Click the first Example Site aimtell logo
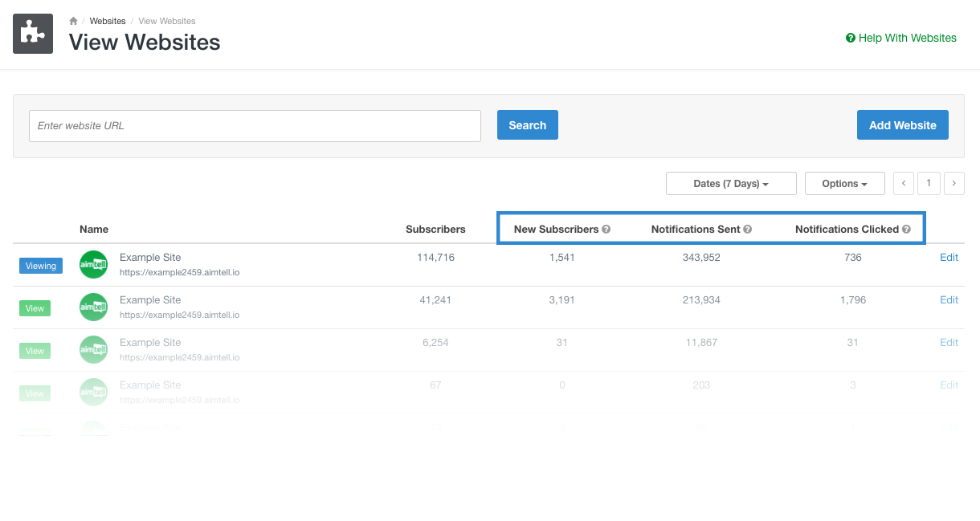Viewport: 980px width, 521px height. (x=93, y=265)
